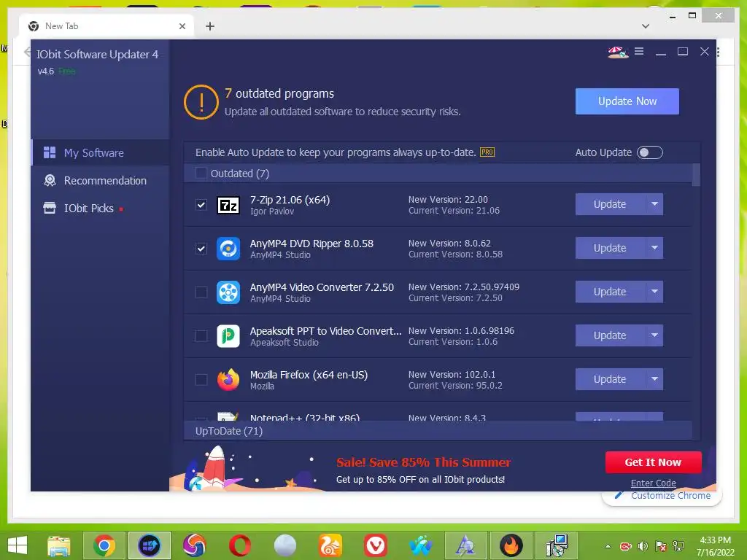The width and height of the screenshot is (747, 560).
Task: Toggle the Auto Update switch
Action: [650, 152]
